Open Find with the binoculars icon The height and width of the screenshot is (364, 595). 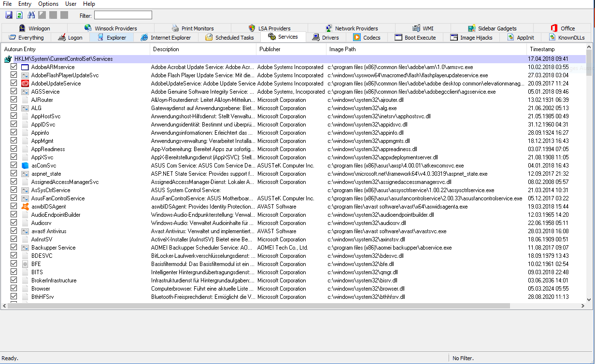pyautogui.click(x=31, y=15)
